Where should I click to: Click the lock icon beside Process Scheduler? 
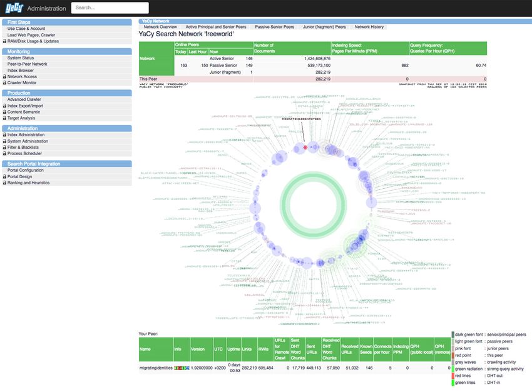pyautogui.click(x=4, y=153)
